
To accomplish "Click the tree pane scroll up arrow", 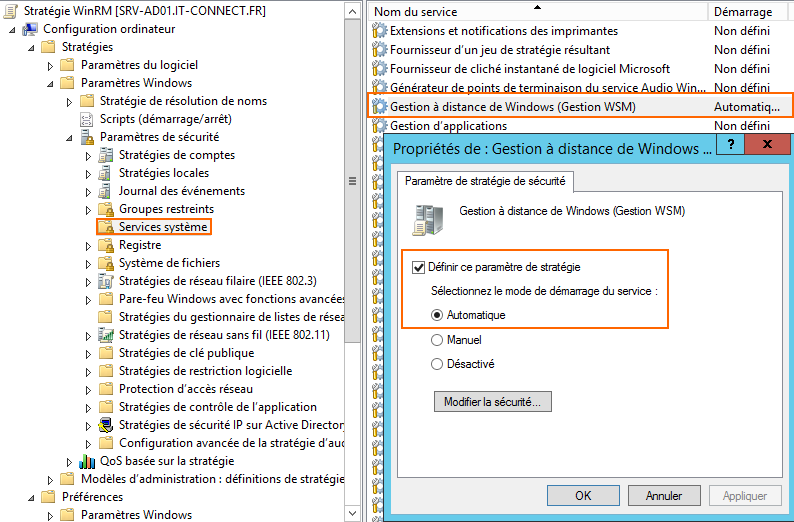I will click(352, 12).
